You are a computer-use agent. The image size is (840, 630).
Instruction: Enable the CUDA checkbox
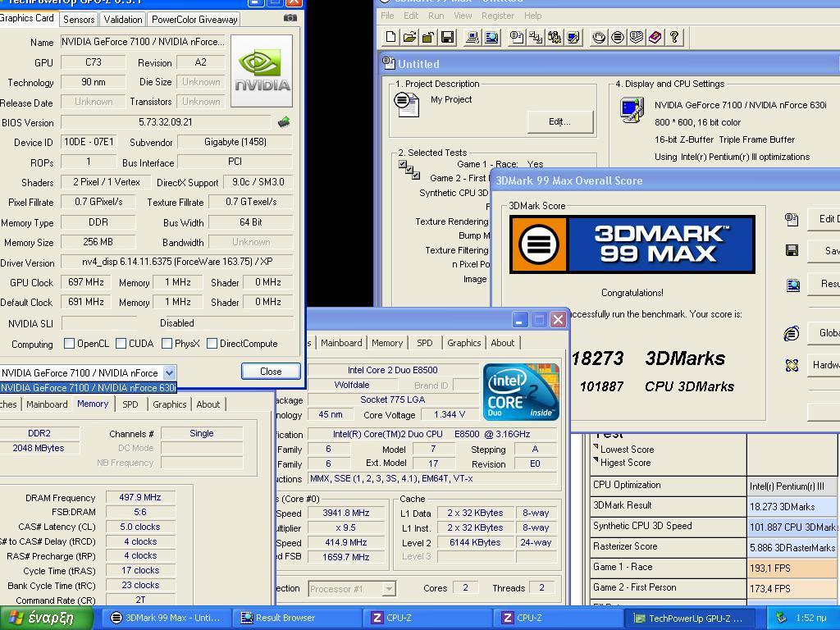point(121,344)
